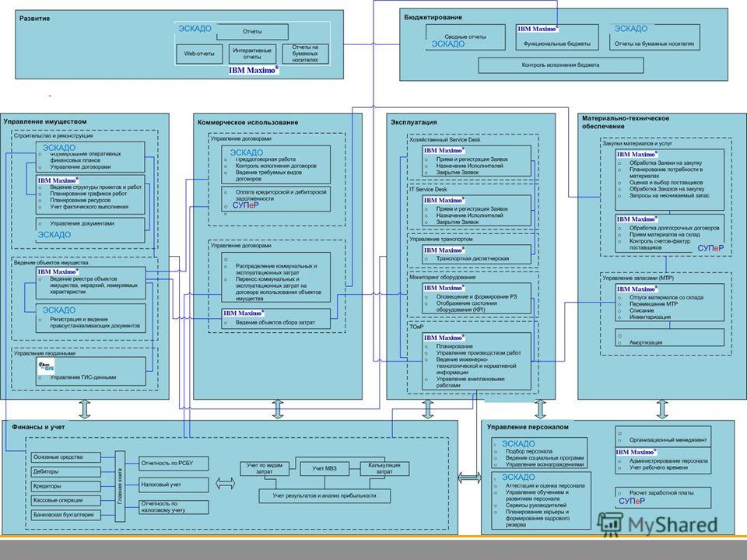Click the СУПеР logo under Расчет заработной платы
This screenshot has height=560, width=747.
[x=632, y=501]
